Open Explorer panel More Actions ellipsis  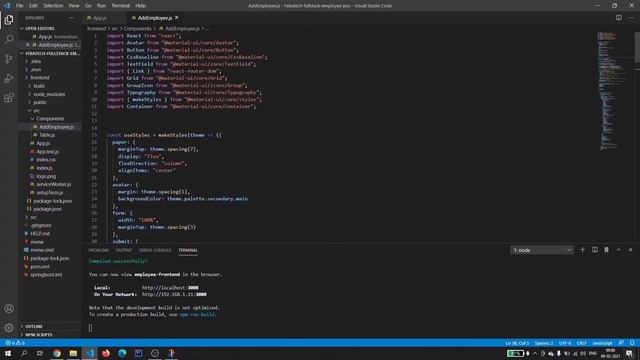pyautogui.click(x=71, y=18)
